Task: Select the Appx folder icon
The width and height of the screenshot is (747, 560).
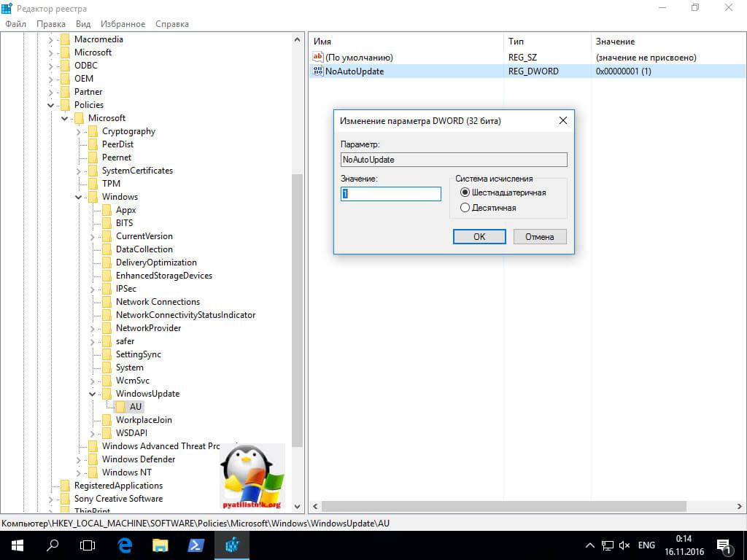Action: [107, 210]
